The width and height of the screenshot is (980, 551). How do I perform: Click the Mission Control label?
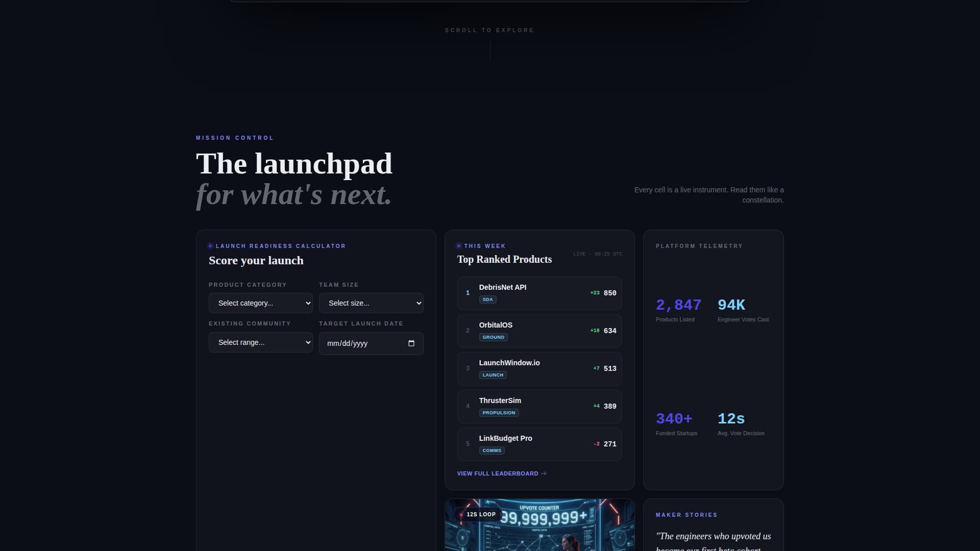point(235,138)
